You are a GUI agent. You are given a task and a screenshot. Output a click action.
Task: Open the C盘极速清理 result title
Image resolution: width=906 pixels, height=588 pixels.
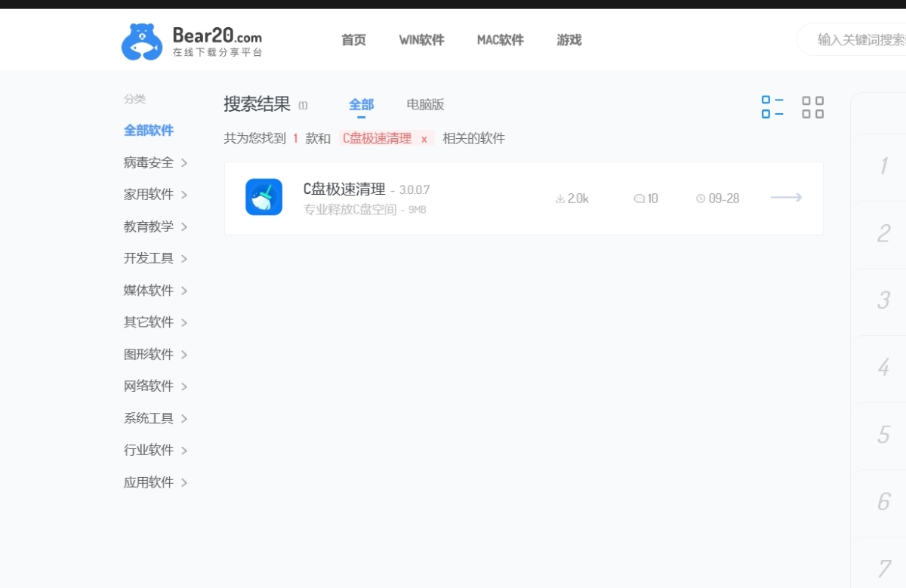point(344,189)
